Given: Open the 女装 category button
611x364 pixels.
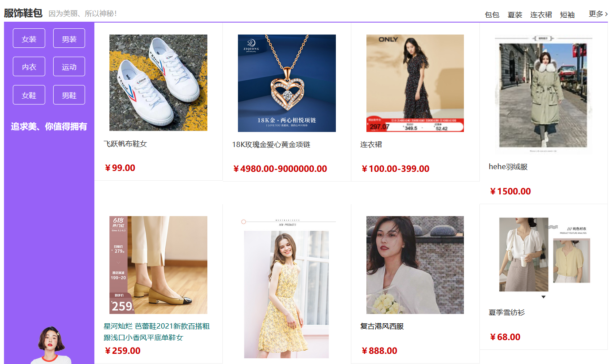Looking at the screenshot, I should pos(29,38).
